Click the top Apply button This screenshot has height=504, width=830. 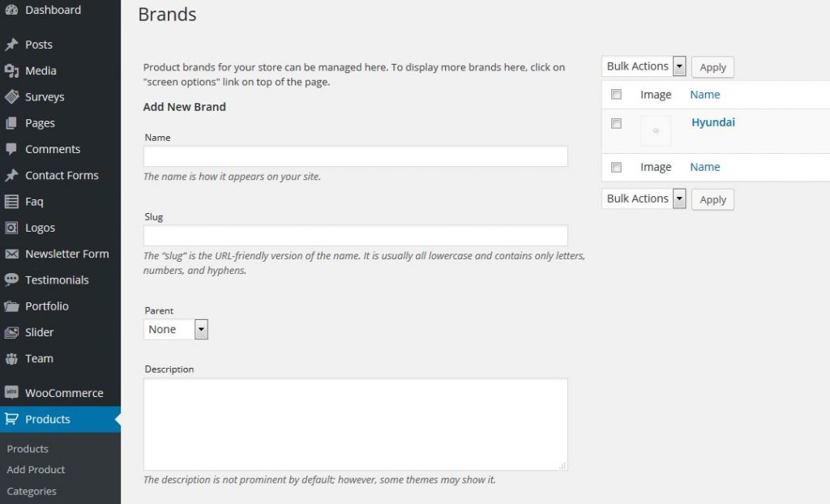[x=713, y=67]
